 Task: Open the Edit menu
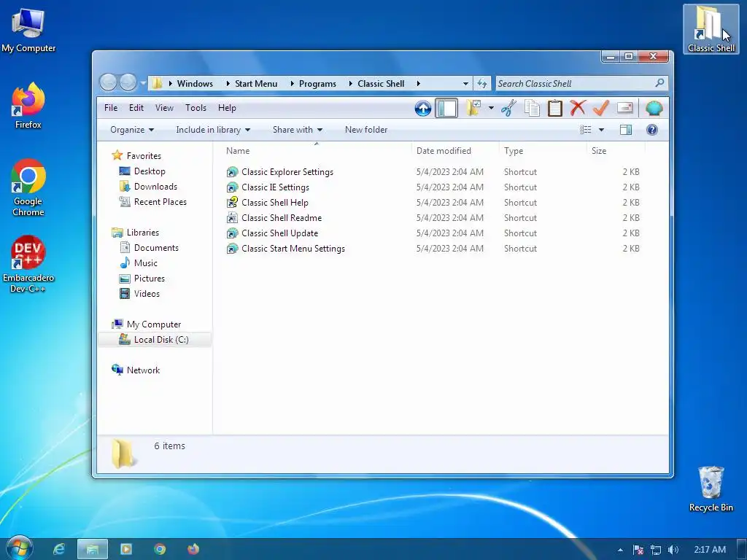coord(136,108)
